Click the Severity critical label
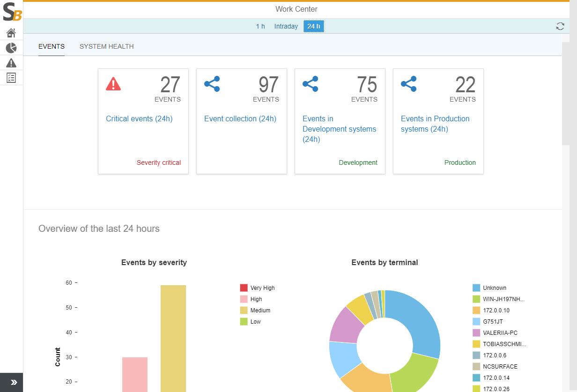 (x=159, y=163)
